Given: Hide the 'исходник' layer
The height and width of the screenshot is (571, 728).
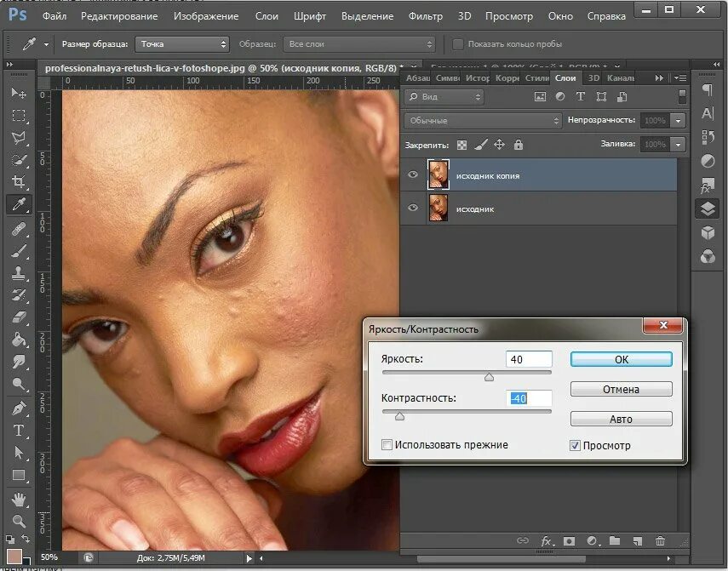Looking at the screenshot, I should [412, 208].
